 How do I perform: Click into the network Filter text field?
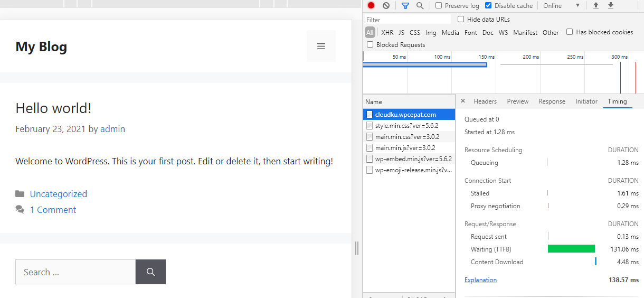click(406, 20)
